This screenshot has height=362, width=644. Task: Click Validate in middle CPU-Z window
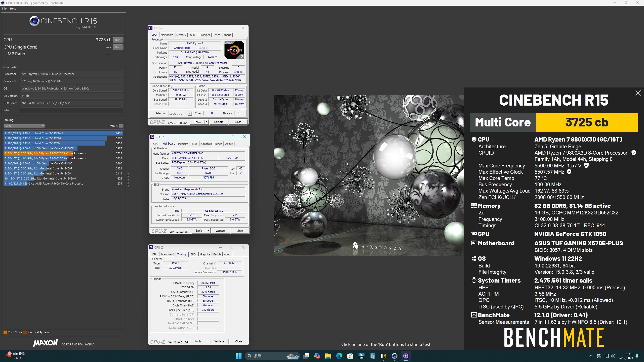coord(220,231)
